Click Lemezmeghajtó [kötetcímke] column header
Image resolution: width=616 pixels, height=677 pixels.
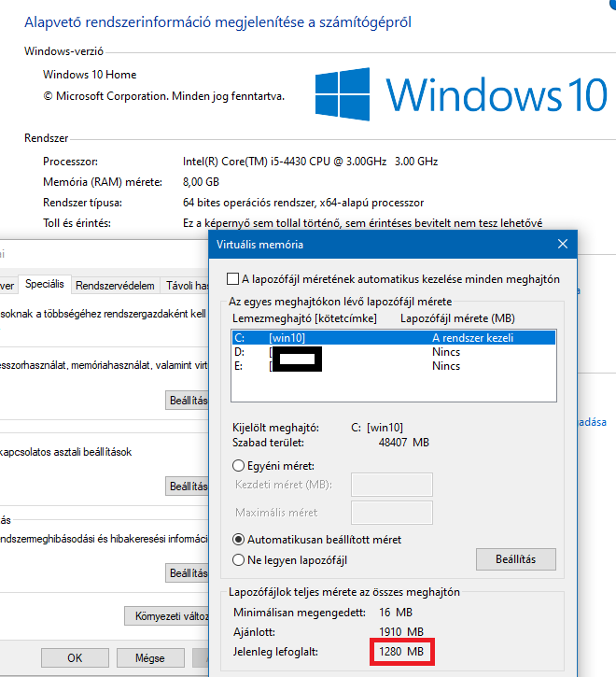[x=304, y=318]
